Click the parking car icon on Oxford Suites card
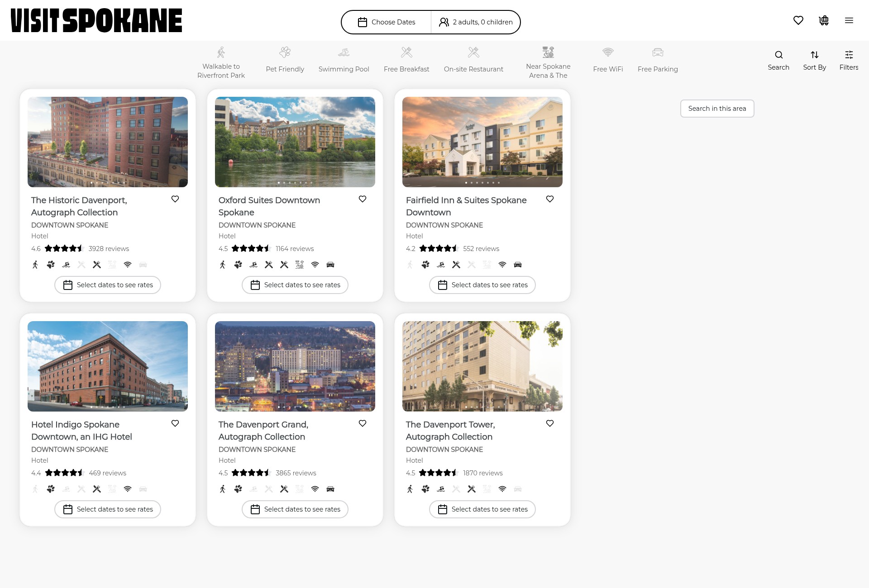 [x=330, y=265]
